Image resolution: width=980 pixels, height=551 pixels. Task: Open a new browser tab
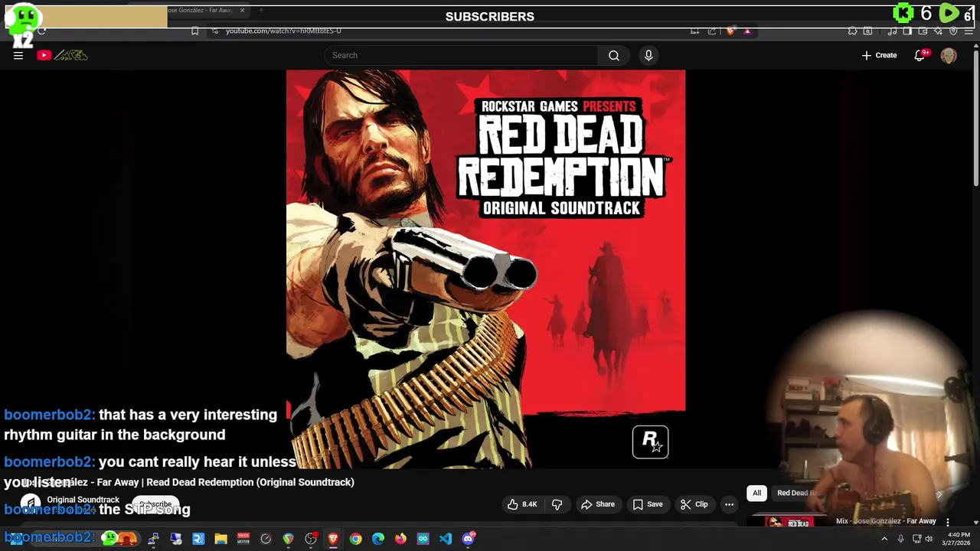click(x=261, y=10)
